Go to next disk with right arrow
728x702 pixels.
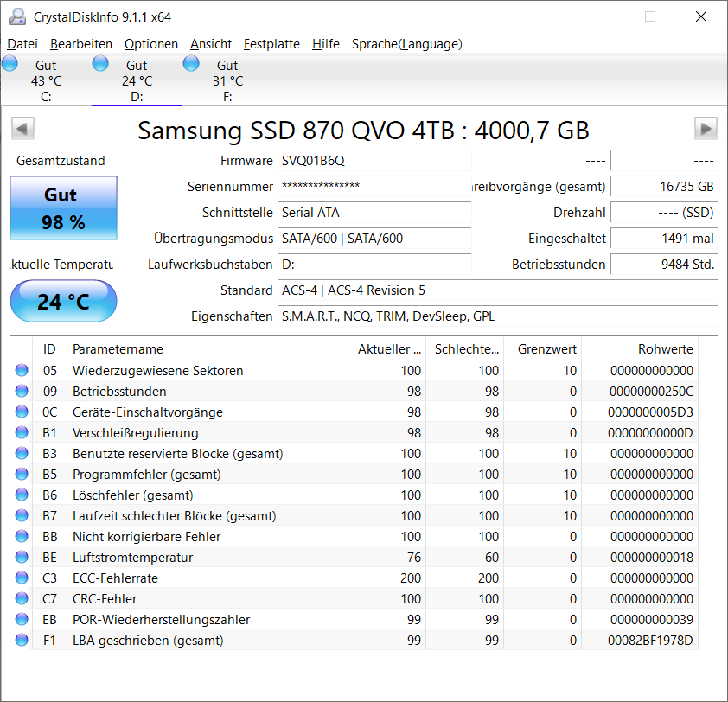coord(706,128)
